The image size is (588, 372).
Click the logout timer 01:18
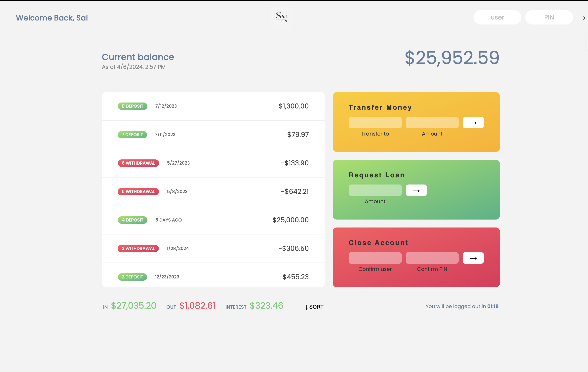click(x=493, y=306)
